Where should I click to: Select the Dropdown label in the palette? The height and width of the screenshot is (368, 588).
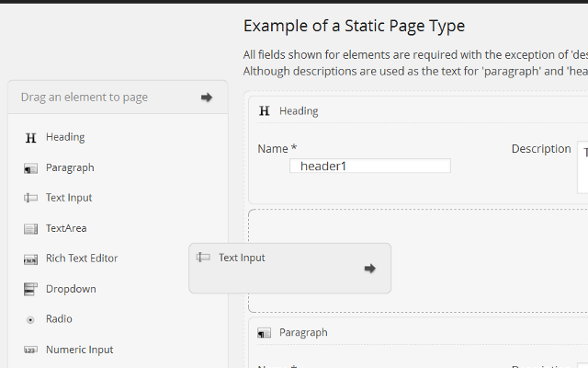click(71, 289)
